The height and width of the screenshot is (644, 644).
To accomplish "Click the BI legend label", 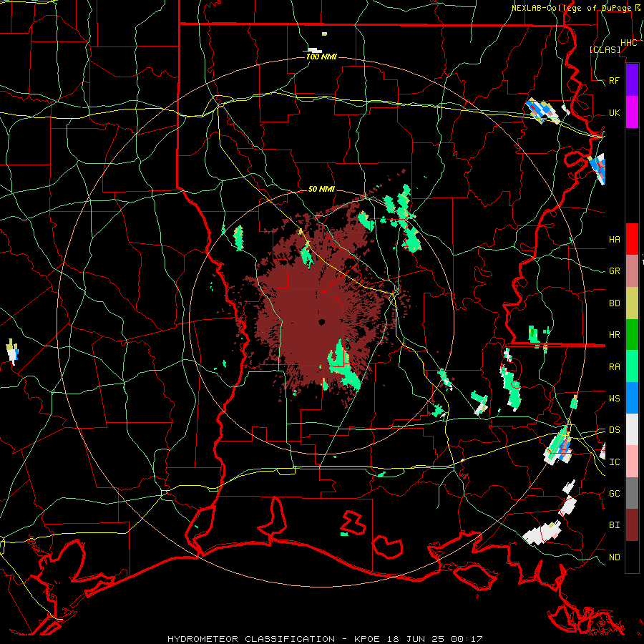I will (615, 525).
